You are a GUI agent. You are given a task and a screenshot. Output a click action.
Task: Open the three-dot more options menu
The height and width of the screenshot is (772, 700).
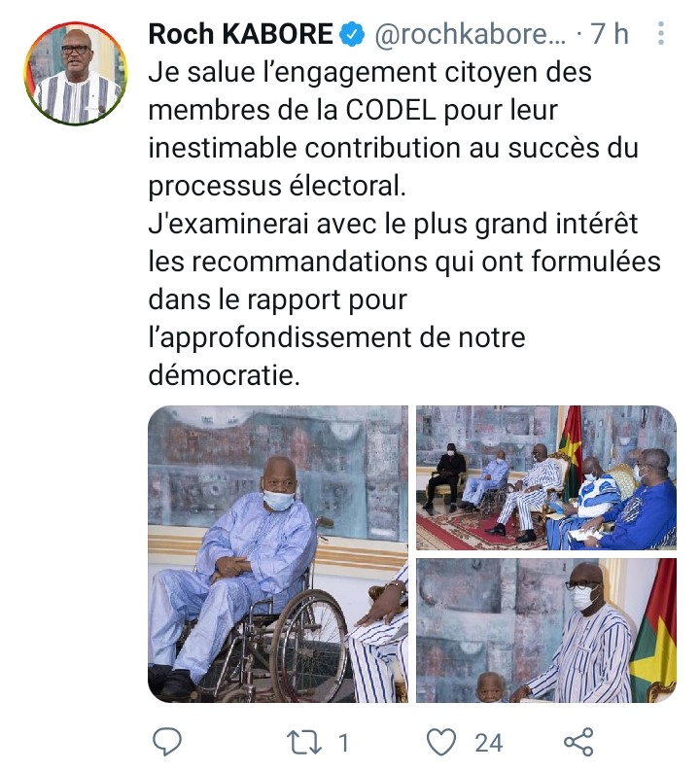[x=661, y=33]
